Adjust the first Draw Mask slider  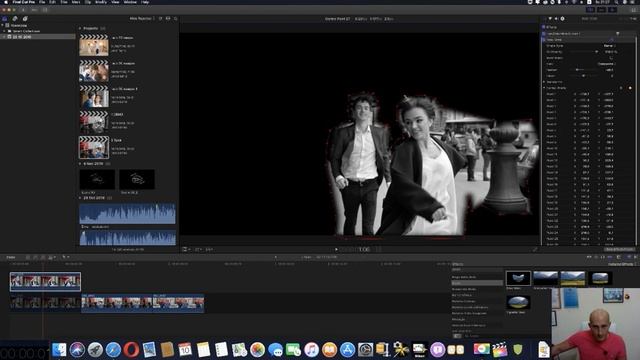[x=584, y=52]
